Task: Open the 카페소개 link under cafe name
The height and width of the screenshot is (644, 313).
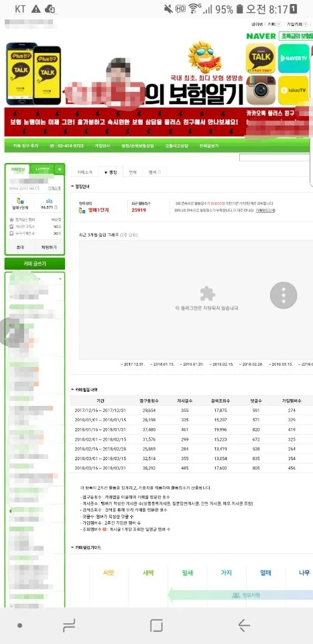Action: [x=54, y=188]
